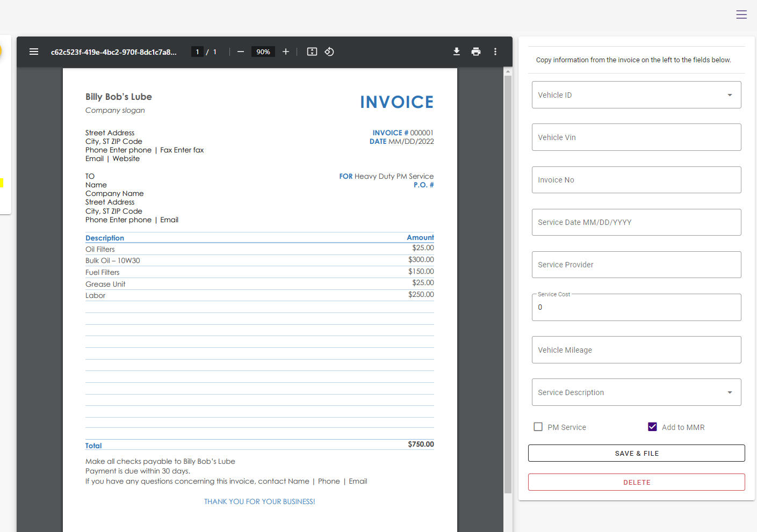
Task: Uncheck the Add to MMR checkbox
Action: 652,427
